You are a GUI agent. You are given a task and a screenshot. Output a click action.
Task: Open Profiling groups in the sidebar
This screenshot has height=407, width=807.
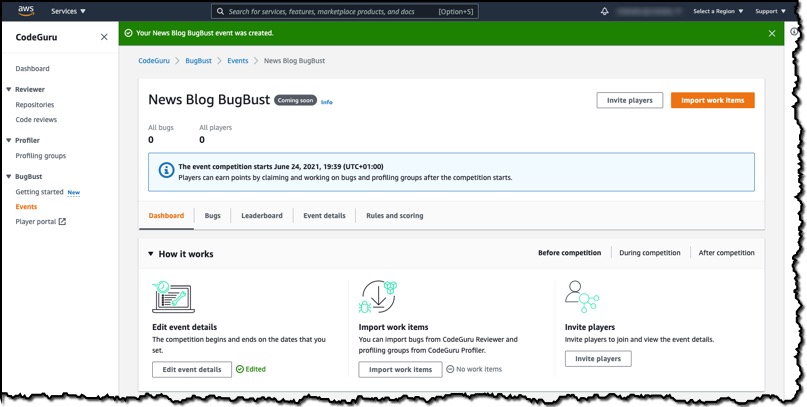pyautogui.click(x=41, y=155)
